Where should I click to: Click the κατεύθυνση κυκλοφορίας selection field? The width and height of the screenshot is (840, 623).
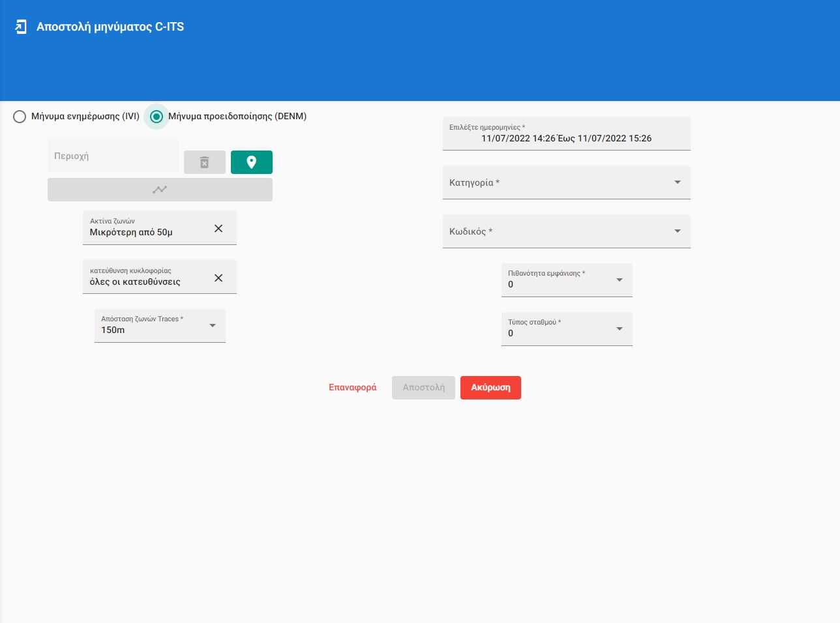point(147,278)
